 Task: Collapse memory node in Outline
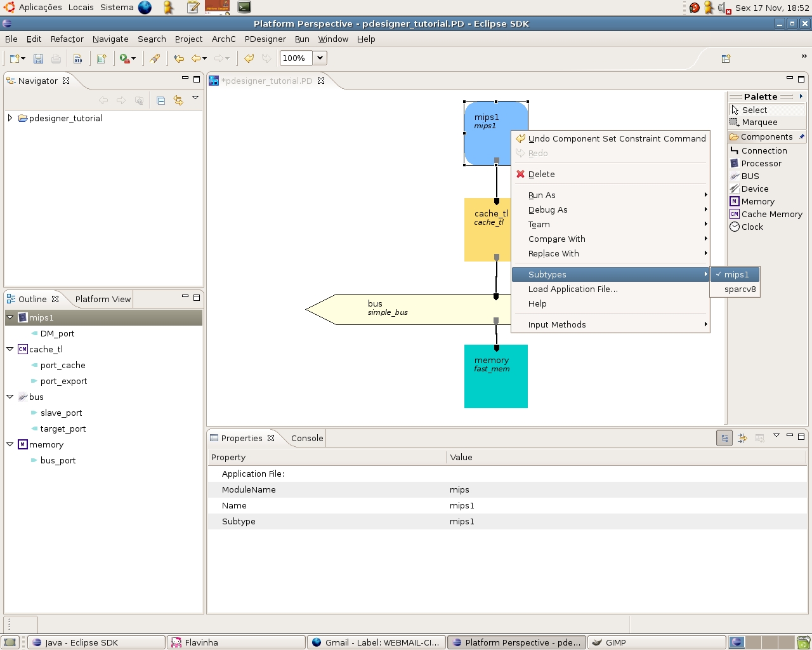(10, 444)
